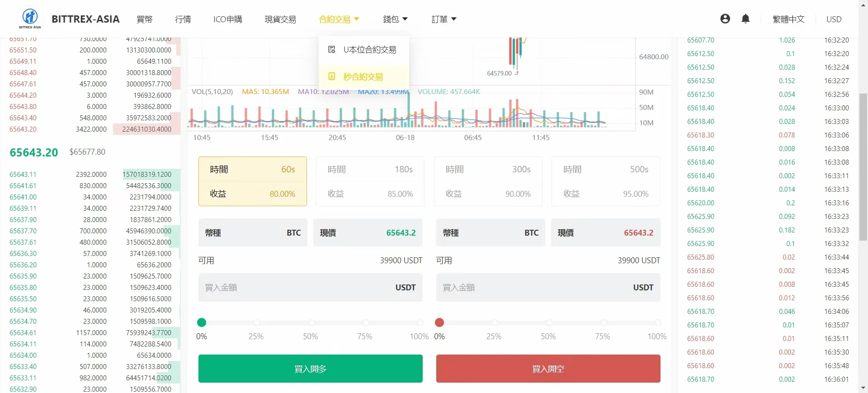This screenshot has height=393, width=868.
Task: Click the green 買入開多 button
Action: (311, 369)
